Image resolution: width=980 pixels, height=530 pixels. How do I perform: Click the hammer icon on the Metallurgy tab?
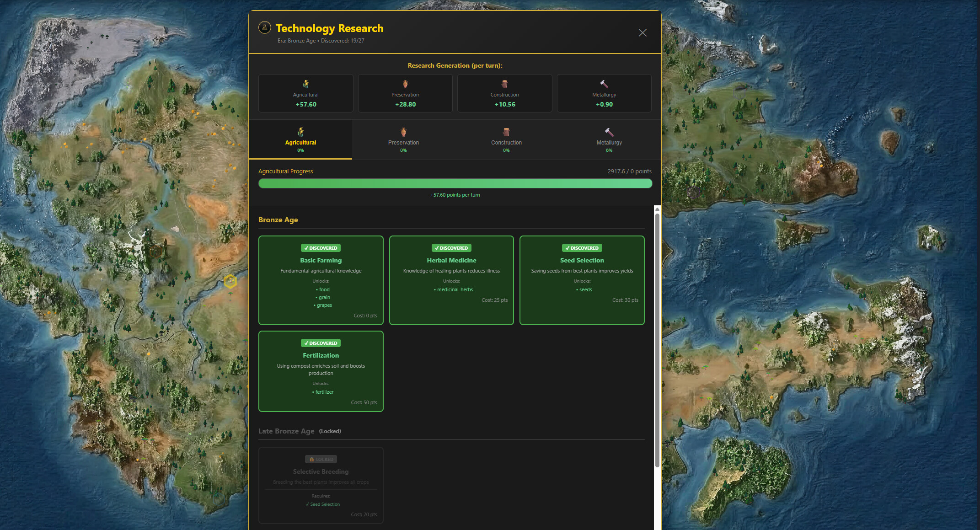tap(609, 132)
